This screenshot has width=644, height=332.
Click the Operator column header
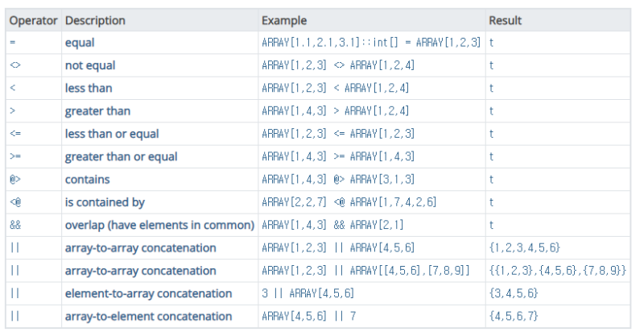coord(32,19)
